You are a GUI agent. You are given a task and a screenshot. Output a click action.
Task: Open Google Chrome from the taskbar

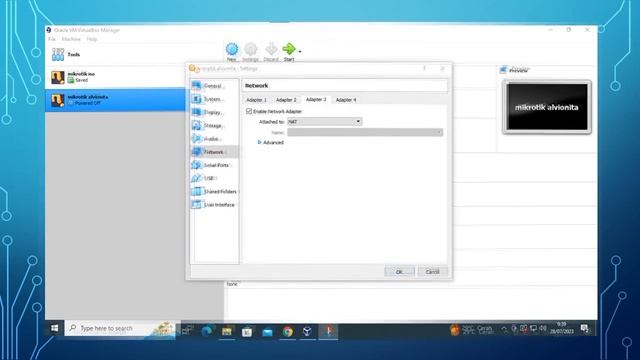pyautogui.click(x=288, y=331)
